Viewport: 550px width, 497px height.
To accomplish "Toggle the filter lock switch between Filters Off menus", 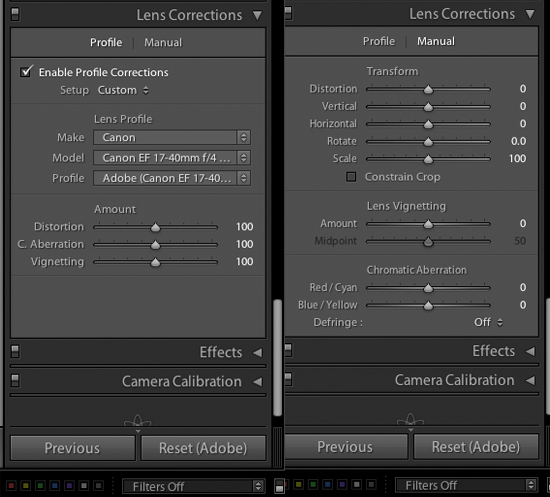I will 279,486.
